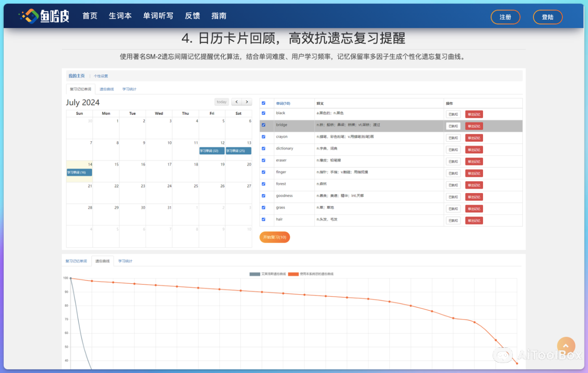The image size is (588, 373).
Task: Switch to the 学习统计 tab above the calendar
Action: (x=129, y=89)
